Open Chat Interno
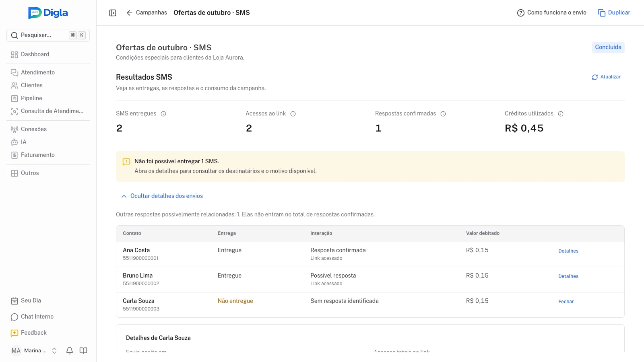644x362 pixels. coord(48,317)
